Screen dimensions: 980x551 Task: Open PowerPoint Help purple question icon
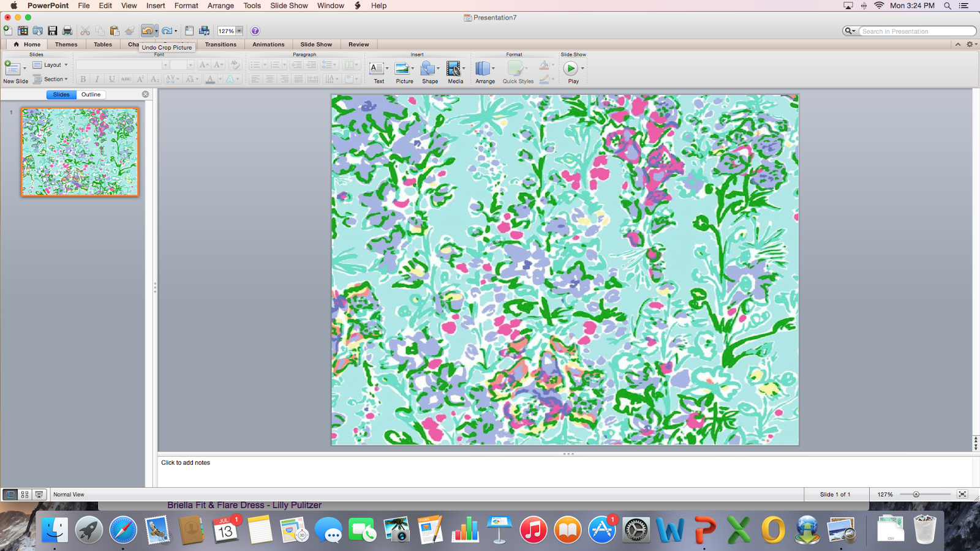tap(255, 31)
